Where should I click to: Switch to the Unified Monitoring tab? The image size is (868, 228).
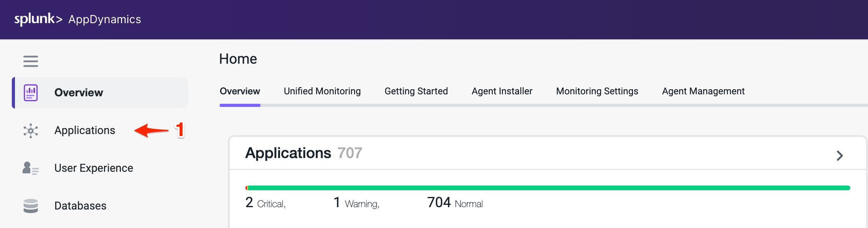(x=322, y=91)
